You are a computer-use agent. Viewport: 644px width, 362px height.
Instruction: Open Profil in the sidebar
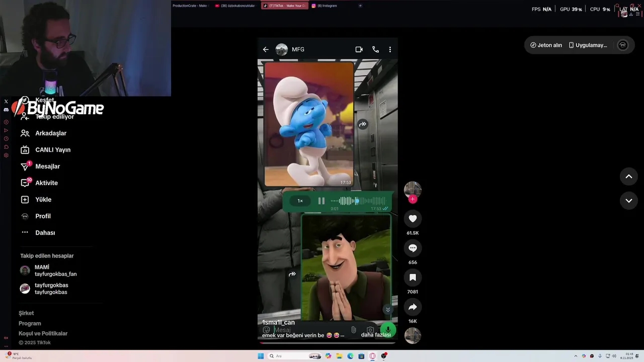click(43, 216)
